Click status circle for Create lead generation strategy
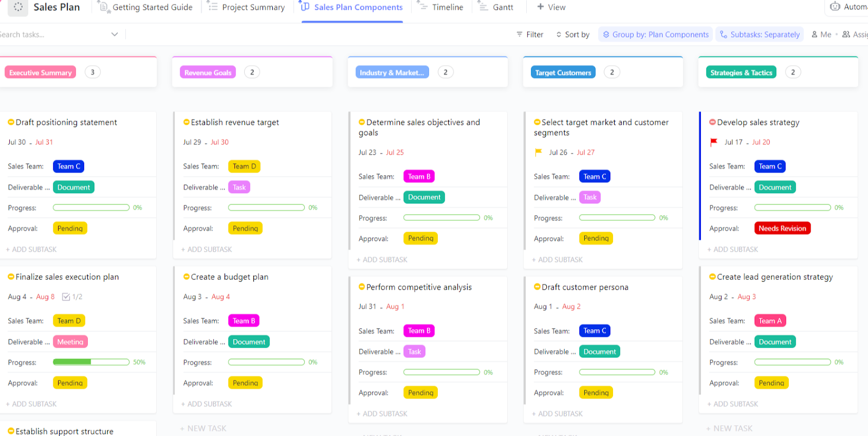 point(712,277)
